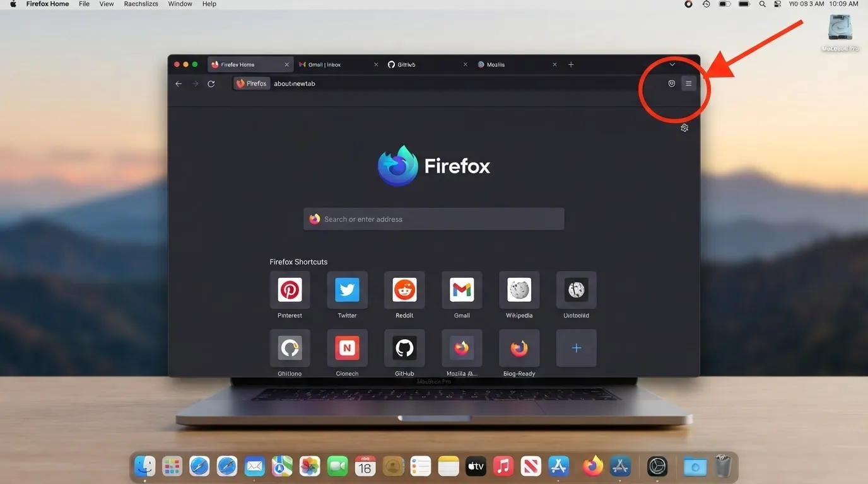Viewport: 868px width, 484px height.
Task: Close the Firefox Home tab
Action: pos(287,64)
